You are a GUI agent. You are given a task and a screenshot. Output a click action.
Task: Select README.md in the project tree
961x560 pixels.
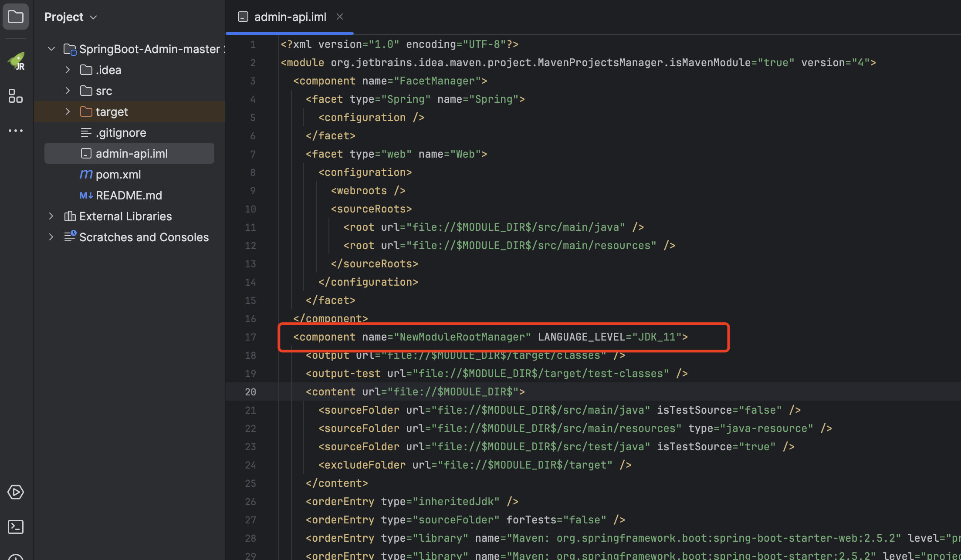(129, 195)
